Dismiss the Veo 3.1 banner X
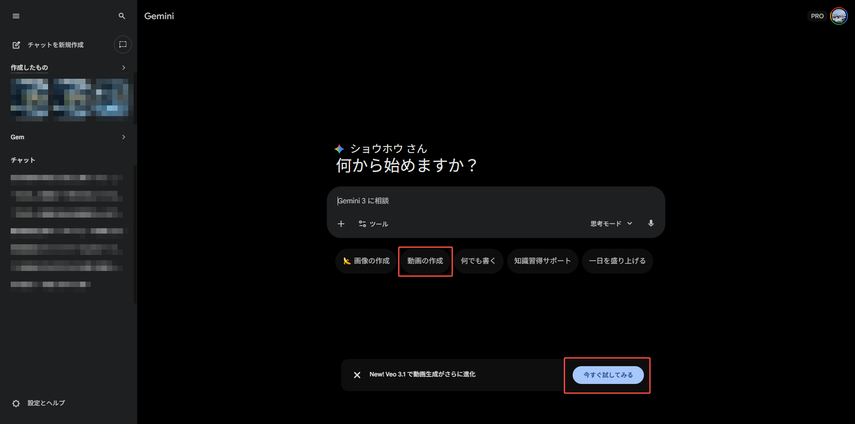Image resolution: width=855 pixels, height=424 pixels. (357, 375)
